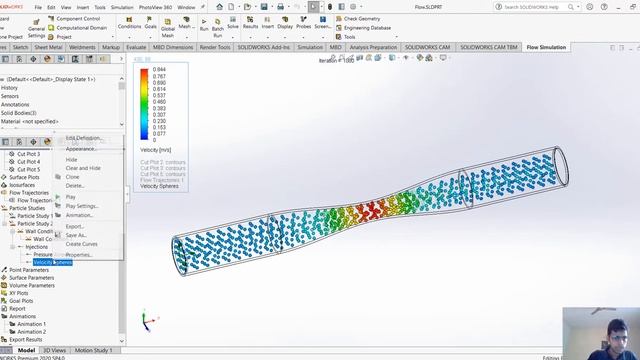Choose Appearance in the context menu
Screen dimensions: 640x360
81,149
